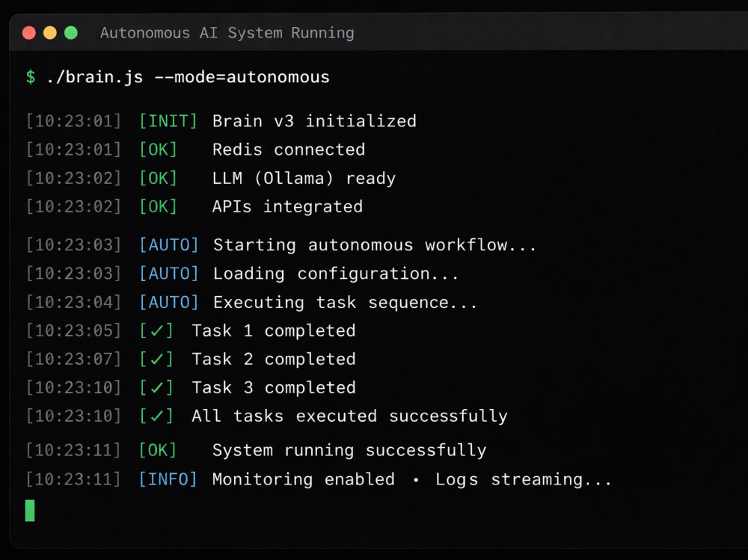Click the '[AUTO]' tag beside Executing task sequence

point(168,302)
